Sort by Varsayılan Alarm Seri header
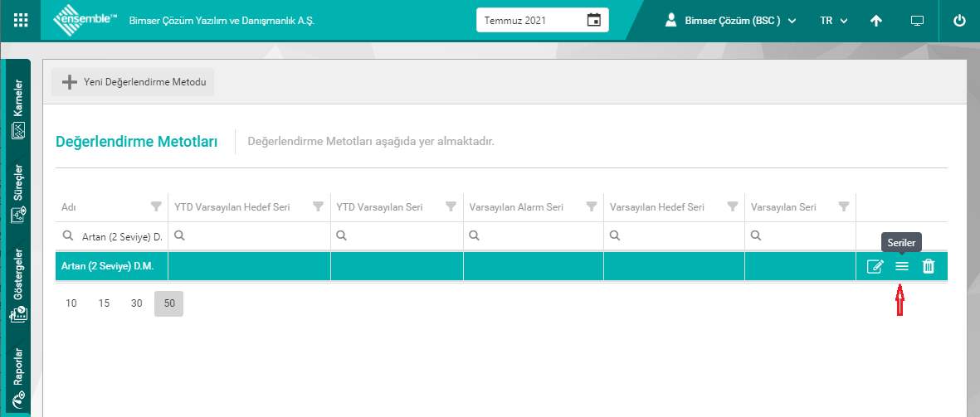 tap(516, 207)
